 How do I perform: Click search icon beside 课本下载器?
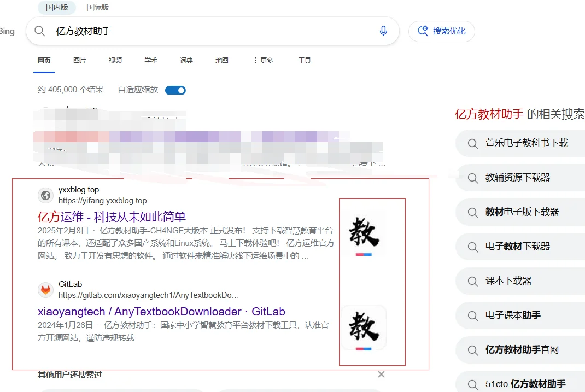(x=473, y=281)
